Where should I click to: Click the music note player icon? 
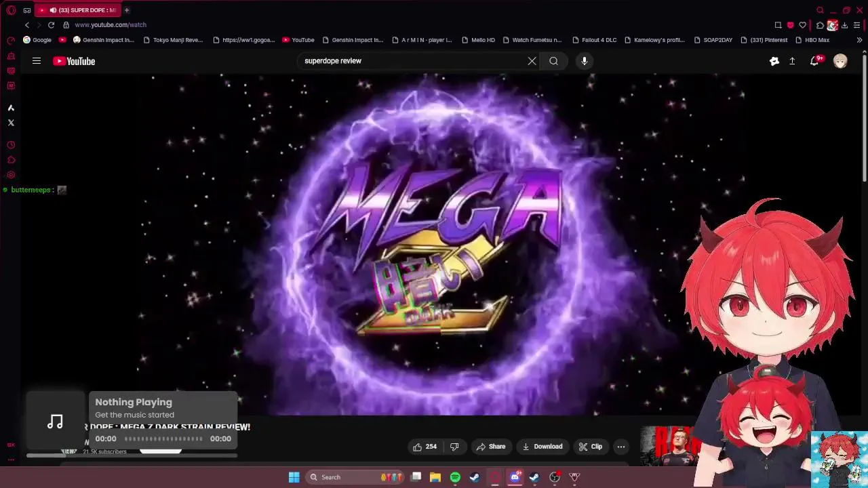click(56, 422)
